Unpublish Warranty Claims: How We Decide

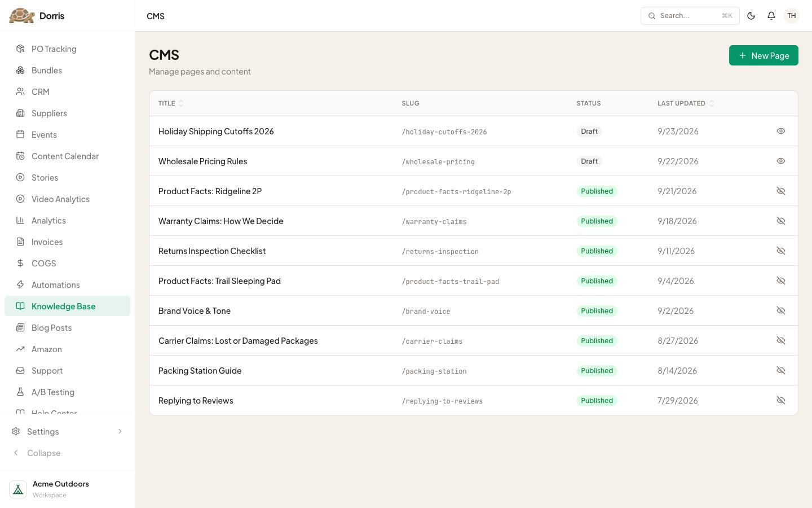pos(781,221)
